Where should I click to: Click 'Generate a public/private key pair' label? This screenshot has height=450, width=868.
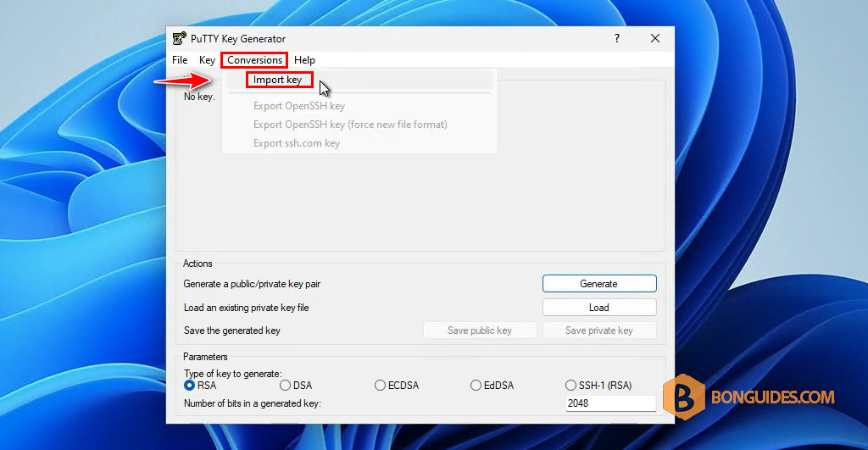[x=252, y=284]
